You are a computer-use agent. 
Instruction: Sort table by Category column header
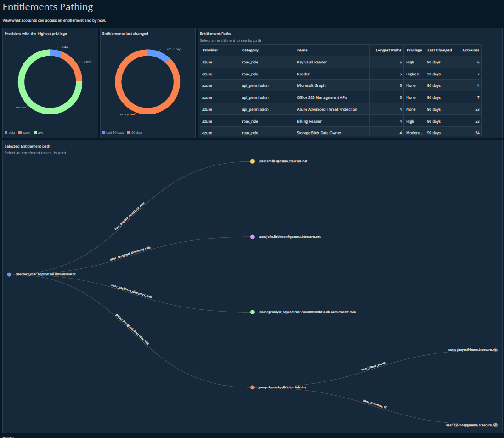(x=250, y=50)
